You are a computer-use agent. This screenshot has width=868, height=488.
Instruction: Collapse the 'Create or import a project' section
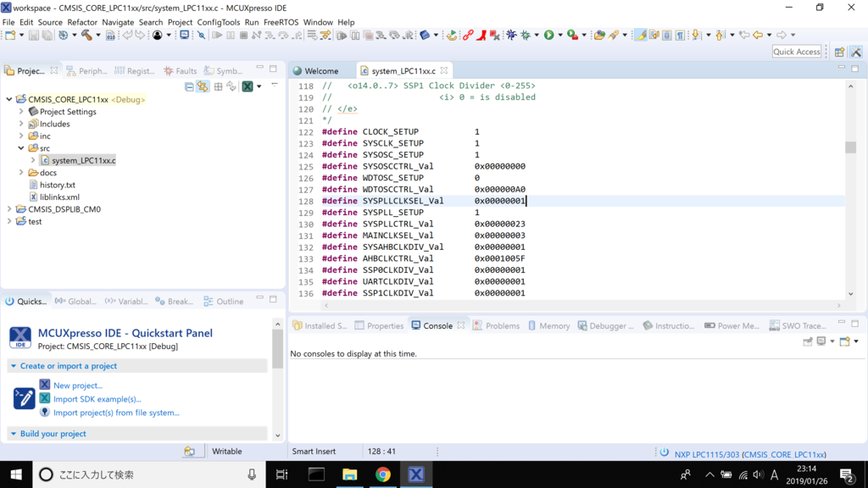(x=14, y=366)
